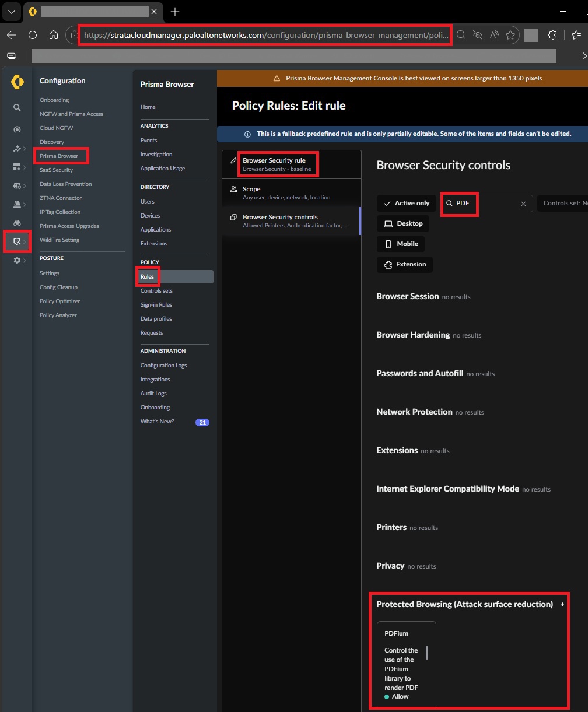Open the gear settings icon in rail
588x712 pixels.
tap(17, 261)
